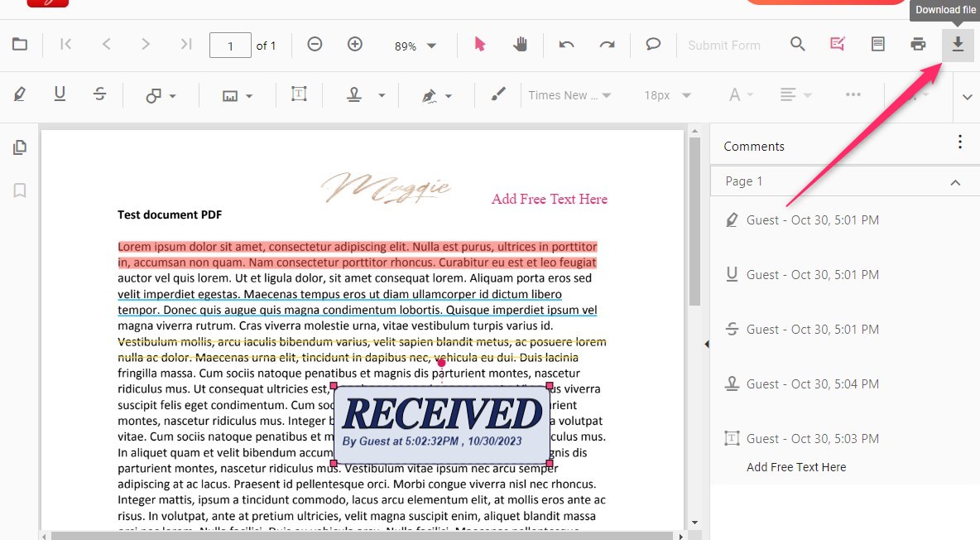Click the Download file icon
Viewport: 980px width, 540px height.
pyautogui.click(x=958, y=45)
